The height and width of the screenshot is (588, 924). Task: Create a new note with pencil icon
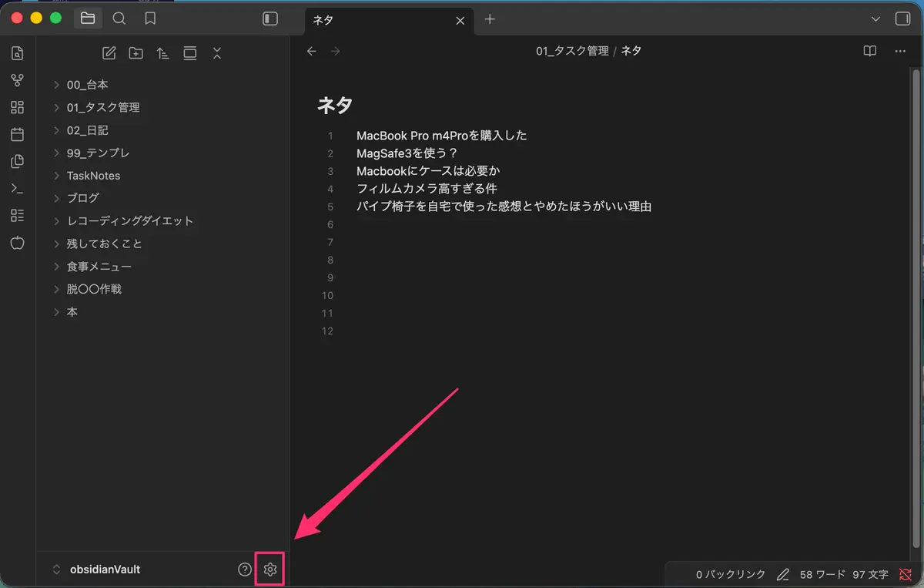109,53
